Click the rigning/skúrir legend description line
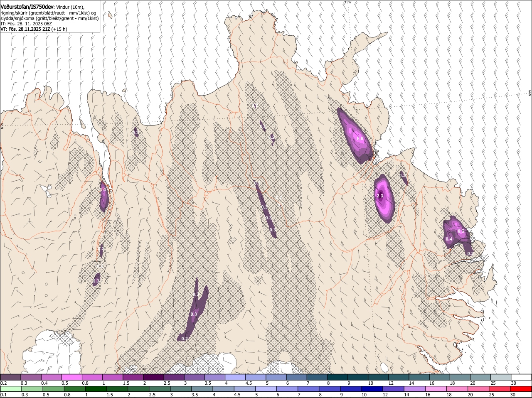The width and height of the screenshot is (532, 398). pos(48,12)
